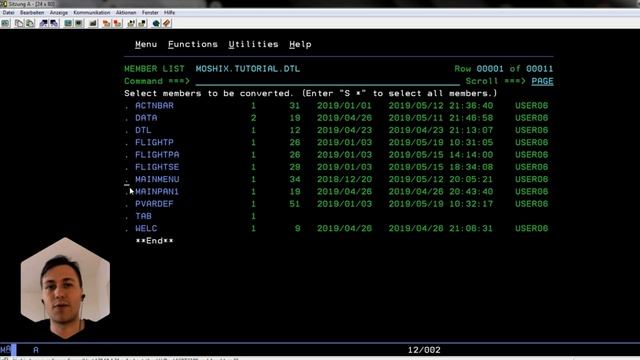Open the Hilfe menu
Screen dimensions: 640x360
click(x=169, y=13)
